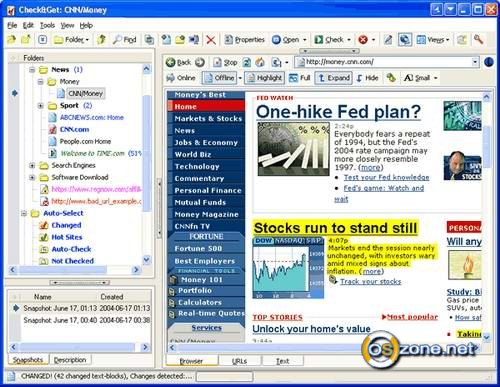Viewport: 500px width, 387px height.
Task: Open the File menu
Action: [12, 25]
